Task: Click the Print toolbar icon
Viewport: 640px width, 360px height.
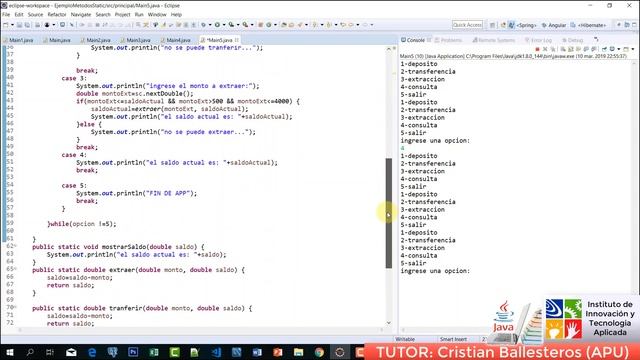Action: [x=37, y=25]
